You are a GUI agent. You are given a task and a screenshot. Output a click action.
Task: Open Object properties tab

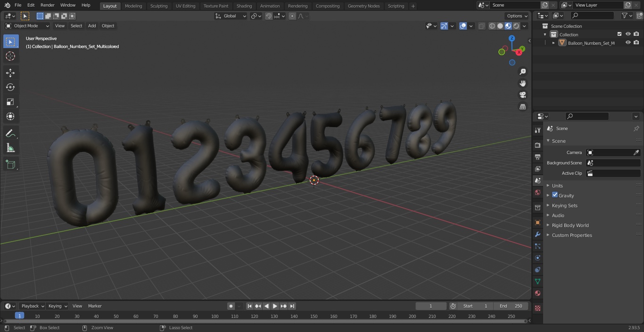[537, 222]
